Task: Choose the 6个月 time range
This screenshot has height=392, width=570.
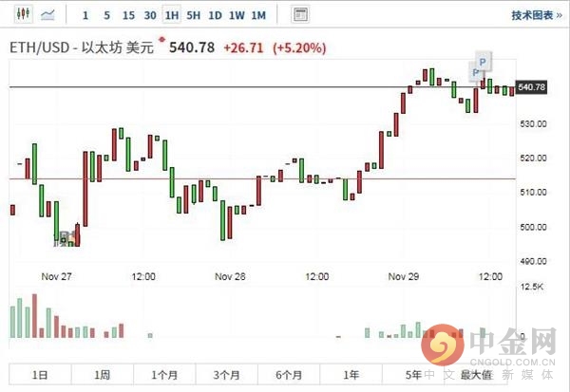Action: point(289,374)
